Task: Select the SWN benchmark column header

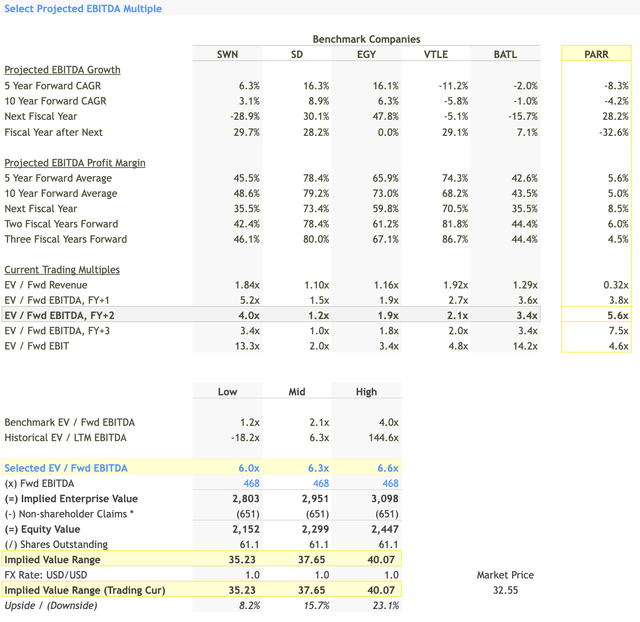Action: tap(227, 54)
